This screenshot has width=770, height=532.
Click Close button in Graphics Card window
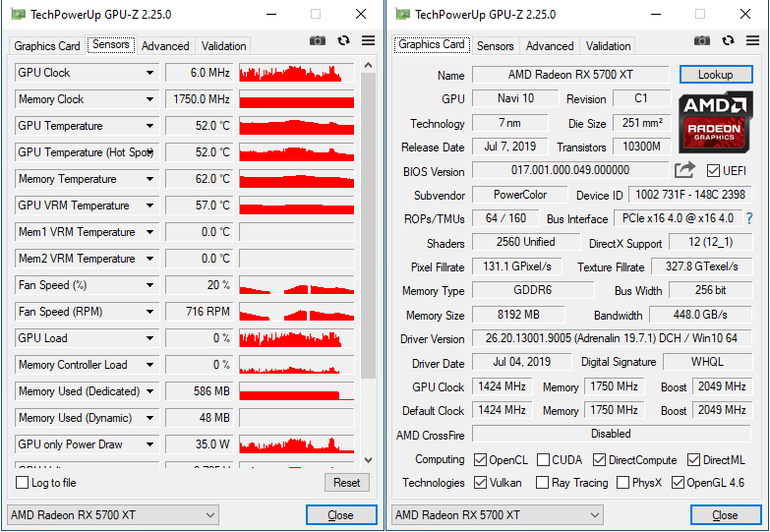pyautogui.click(x=726, y=515)
